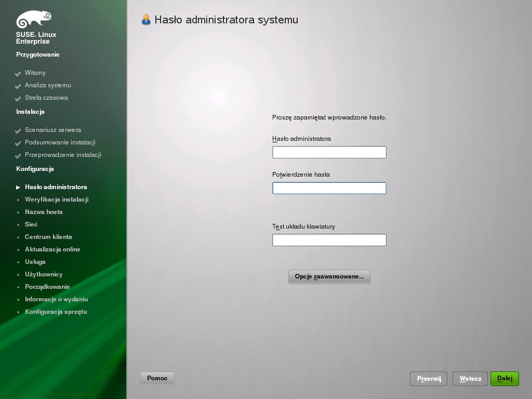
Task: Click the Przygotowanie section heading
Action: point(37,55)
